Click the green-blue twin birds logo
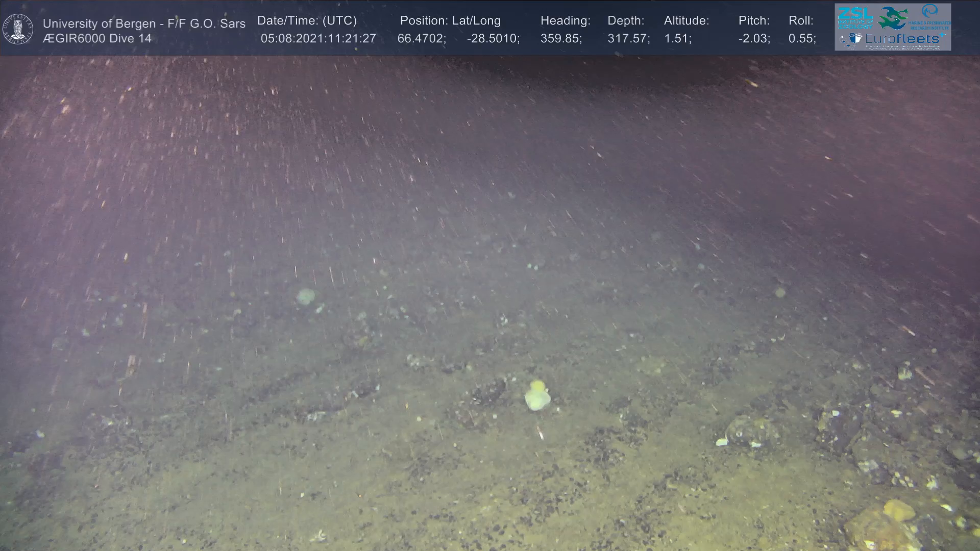This screenshot has height=551, width=980. (x=893, y=18)
